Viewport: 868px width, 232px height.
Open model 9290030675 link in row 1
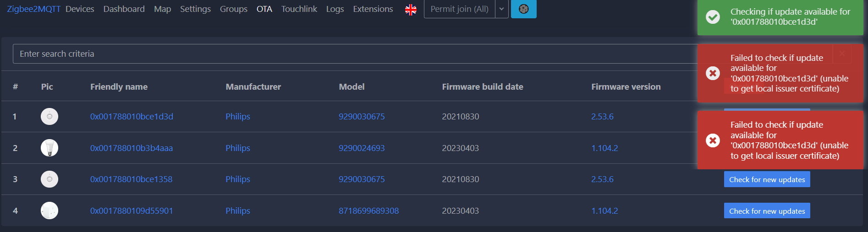point(362,116)
